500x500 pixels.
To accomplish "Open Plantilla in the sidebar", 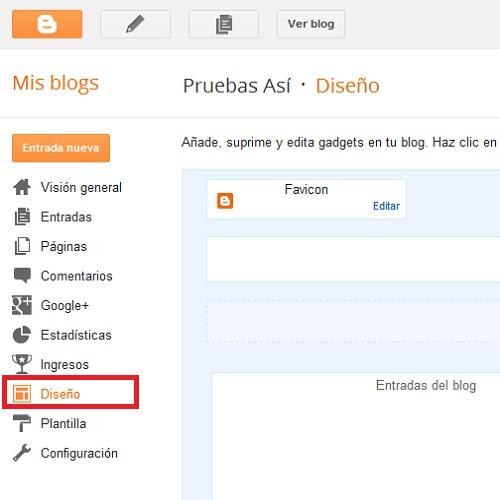I will pos(63,423).
